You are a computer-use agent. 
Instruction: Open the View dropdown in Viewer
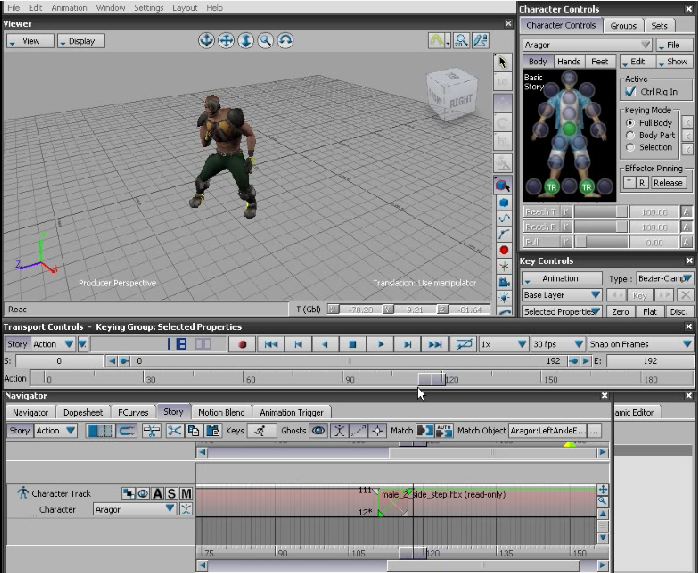30,41
